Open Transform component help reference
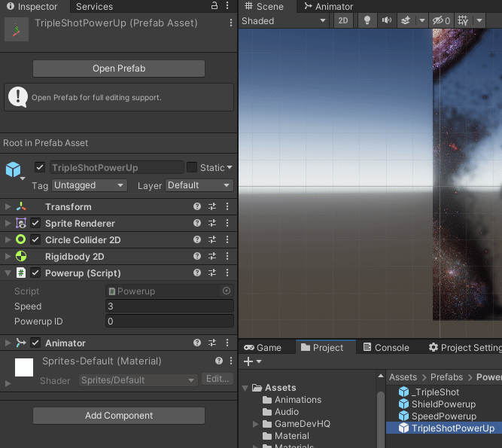The height and width of the screenshot is (448, 502). pyautogui.click(x=197, y=206)
